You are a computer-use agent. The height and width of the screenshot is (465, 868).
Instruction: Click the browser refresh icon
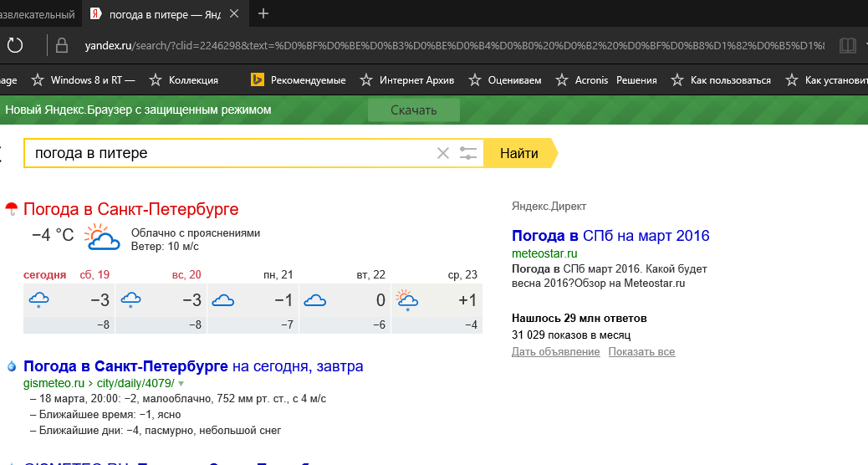tap(14, 45)
